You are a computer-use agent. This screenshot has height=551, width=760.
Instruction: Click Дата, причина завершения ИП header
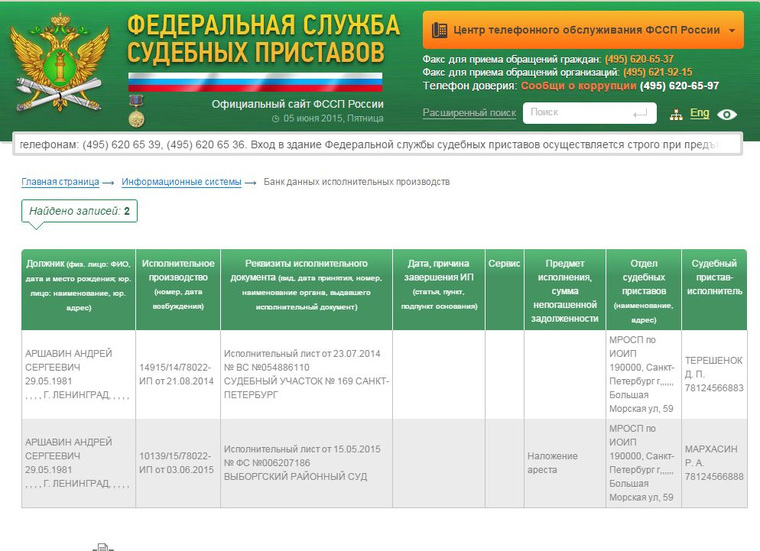(439, 290)
